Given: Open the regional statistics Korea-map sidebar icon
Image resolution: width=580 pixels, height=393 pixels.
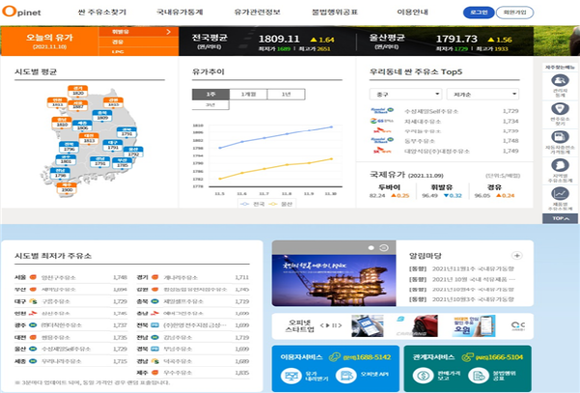Looking at the screenshot, I should pyautogui.click(x=560, y=165).
